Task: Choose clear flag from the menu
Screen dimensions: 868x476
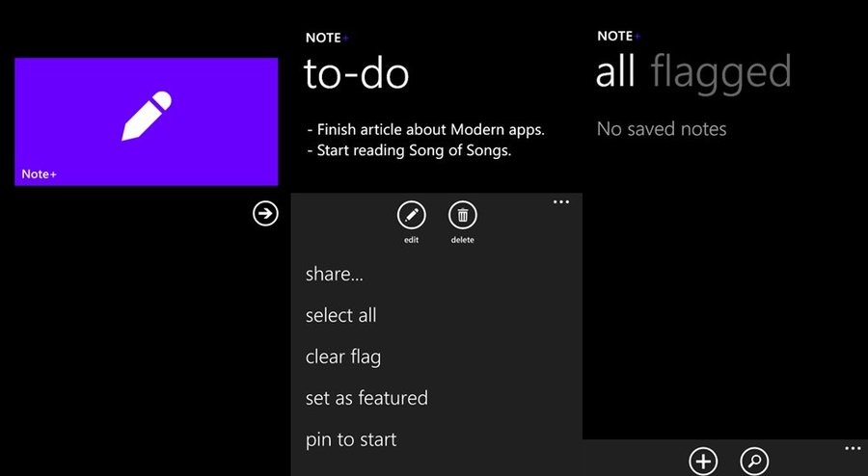Action: click(343, 357)
